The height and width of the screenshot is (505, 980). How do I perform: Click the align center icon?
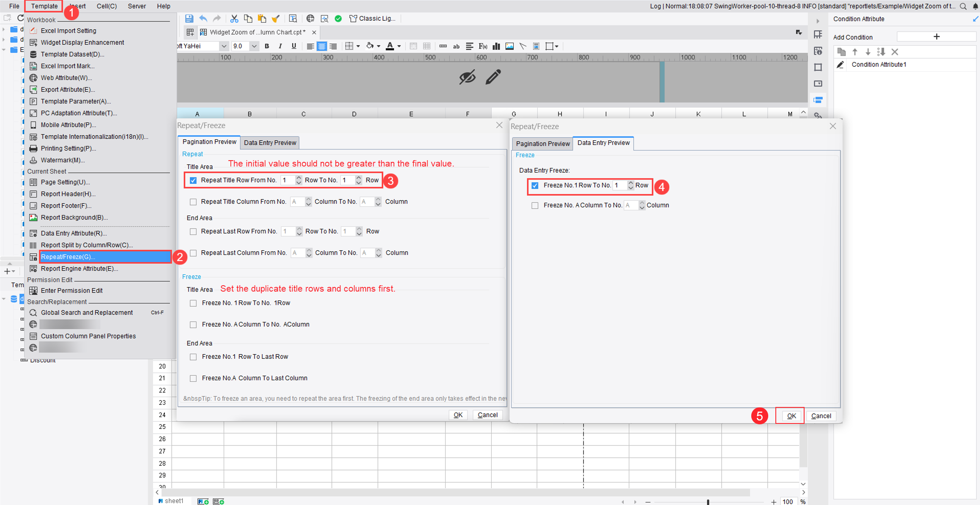point(322,46)
